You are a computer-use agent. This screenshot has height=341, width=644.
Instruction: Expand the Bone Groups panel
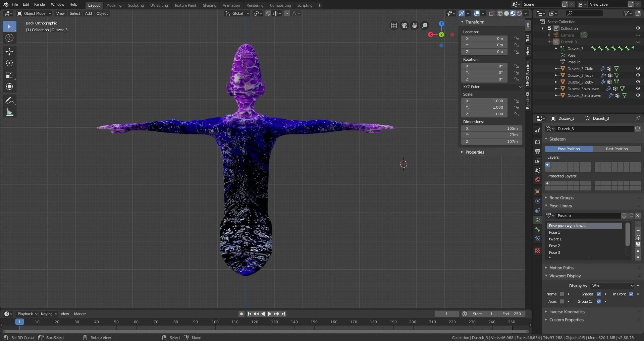pyautogui.click(x=561, y=198)
